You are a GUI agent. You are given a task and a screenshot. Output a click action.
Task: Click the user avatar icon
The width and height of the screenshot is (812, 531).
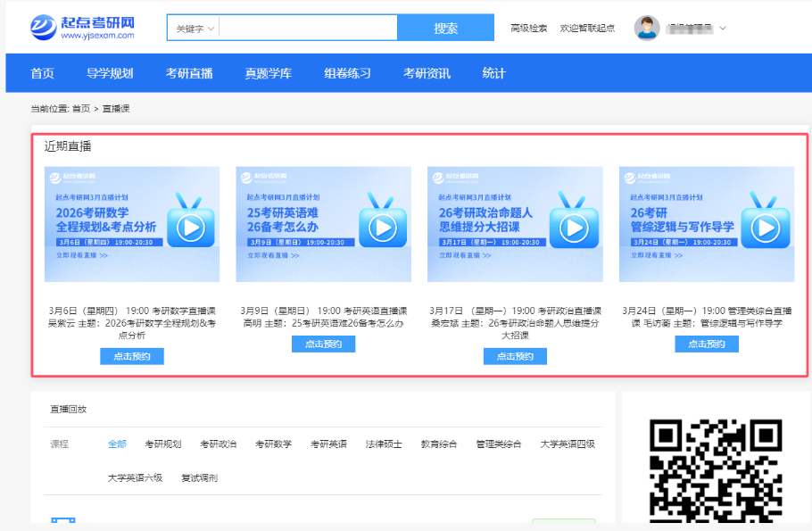click(x=647, y=28)
